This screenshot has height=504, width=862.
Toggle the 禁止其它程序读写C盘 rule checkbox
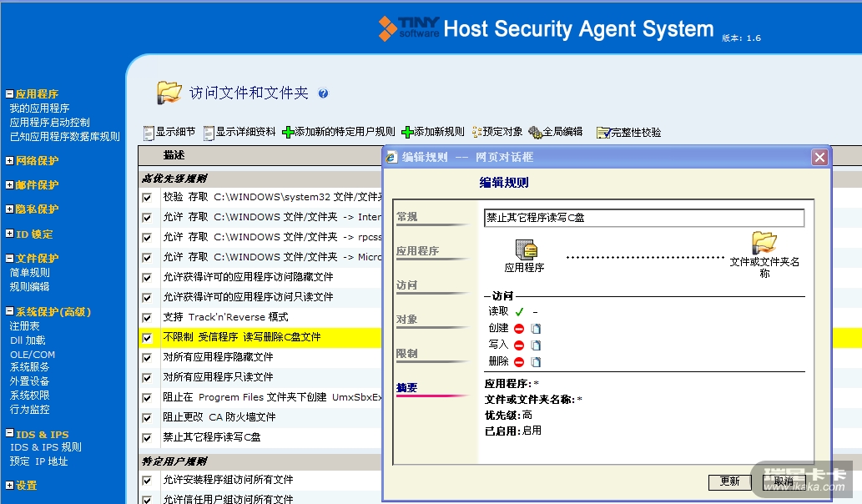click(x=147, y=437)
